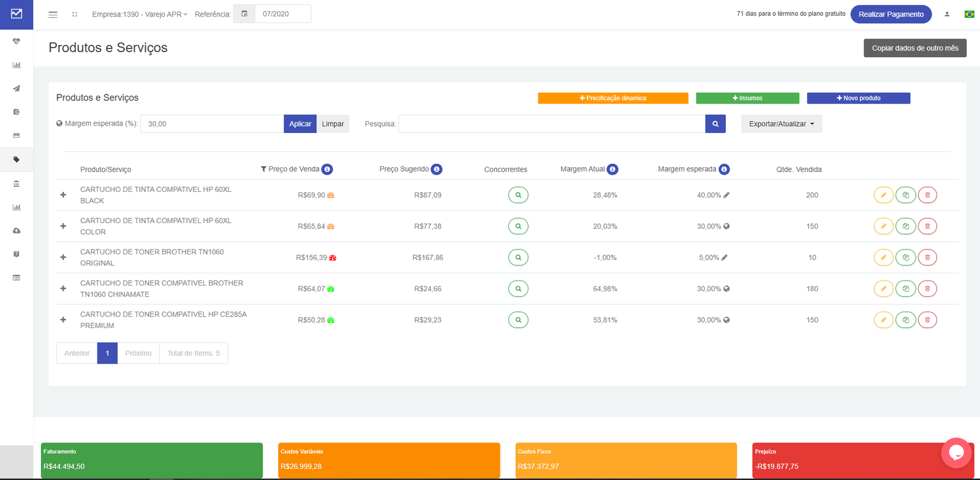Click the Novo produto button
This screenshot has height=480, width=980.
pos(858,98)
